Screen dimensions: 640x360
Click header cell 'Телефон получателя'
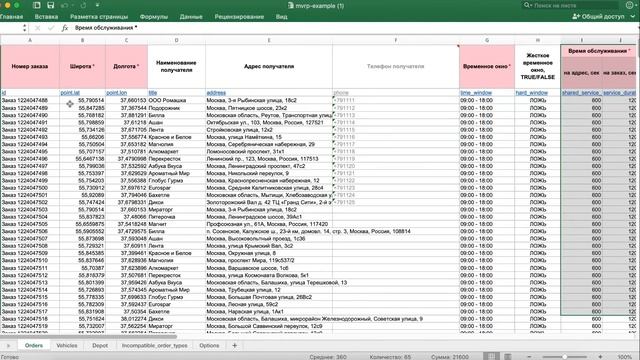click(396, 66)
